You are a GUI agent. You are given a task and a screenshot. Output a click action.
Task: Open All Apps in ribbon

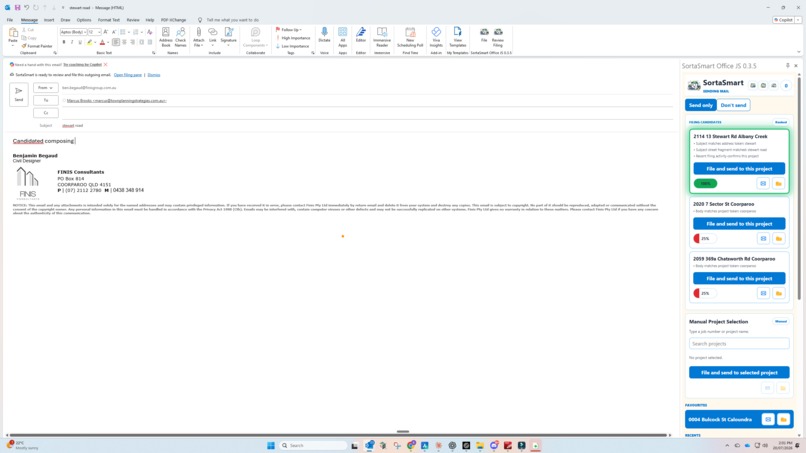tap(342, 37)
